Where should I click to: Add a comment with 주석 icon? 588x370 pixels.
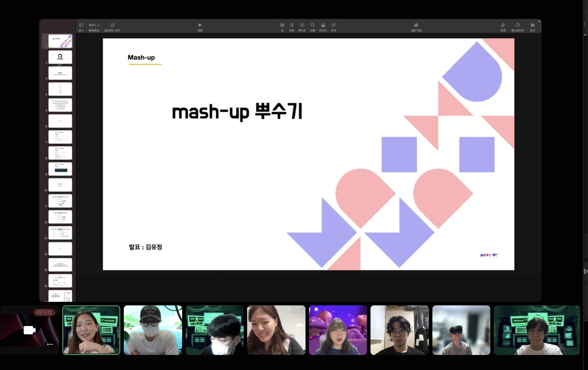[333, 25]
